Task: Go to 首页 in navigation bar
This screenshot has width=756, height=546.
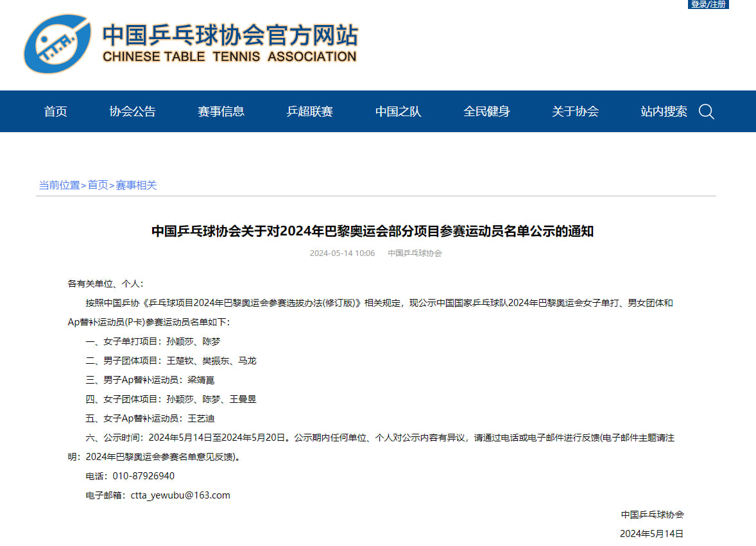Action: 55,112
